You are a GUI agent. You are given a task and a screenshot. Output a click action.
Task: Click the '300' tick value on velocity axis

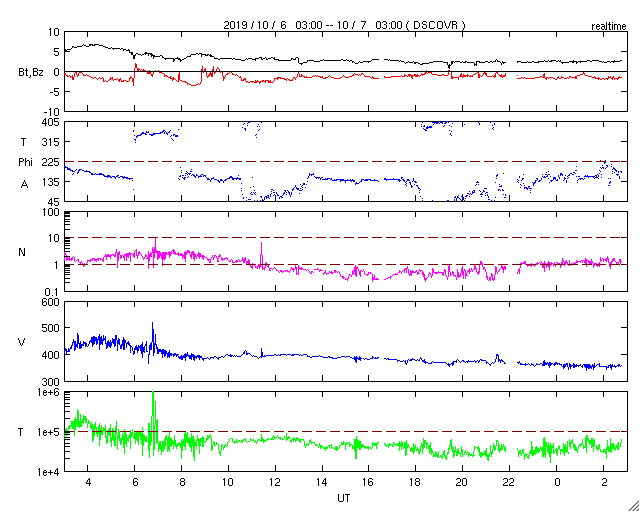[51, 382]
